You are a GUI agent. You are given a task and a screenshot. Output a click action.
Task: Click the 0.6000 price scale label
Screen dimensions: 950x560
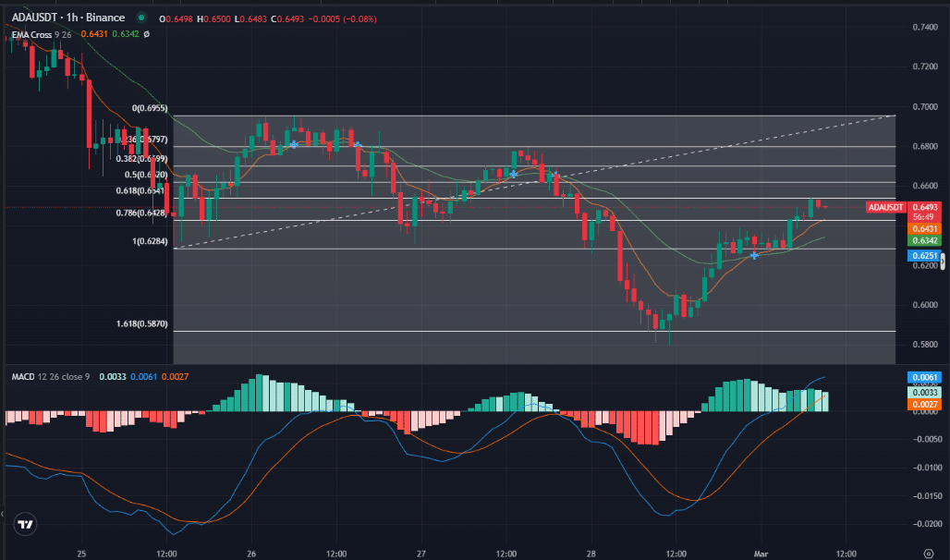[x=925, y=306]
